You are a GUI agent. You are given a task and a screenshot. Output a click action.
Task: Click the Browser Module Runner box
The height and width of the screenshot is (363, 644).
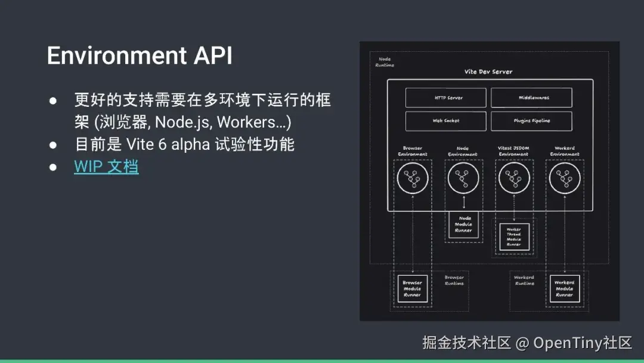tap(413, 288)
